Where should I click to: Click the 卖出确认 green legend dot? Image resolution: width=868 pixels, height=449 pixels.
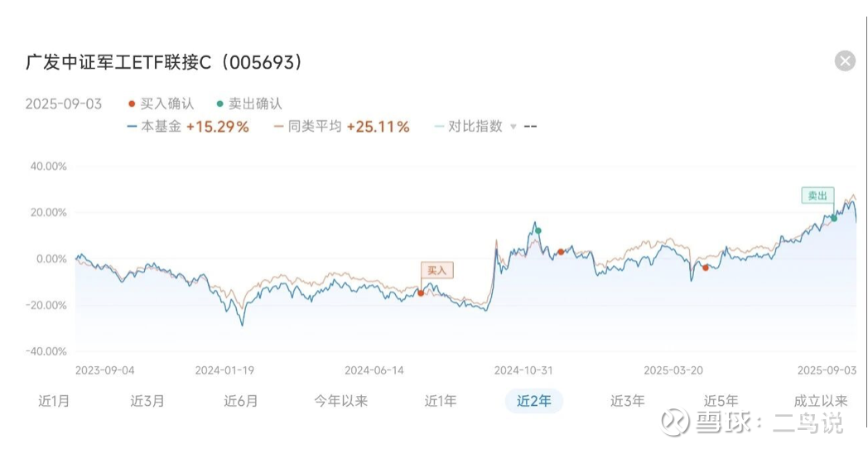pyautogui.click(x=219, y=104)
